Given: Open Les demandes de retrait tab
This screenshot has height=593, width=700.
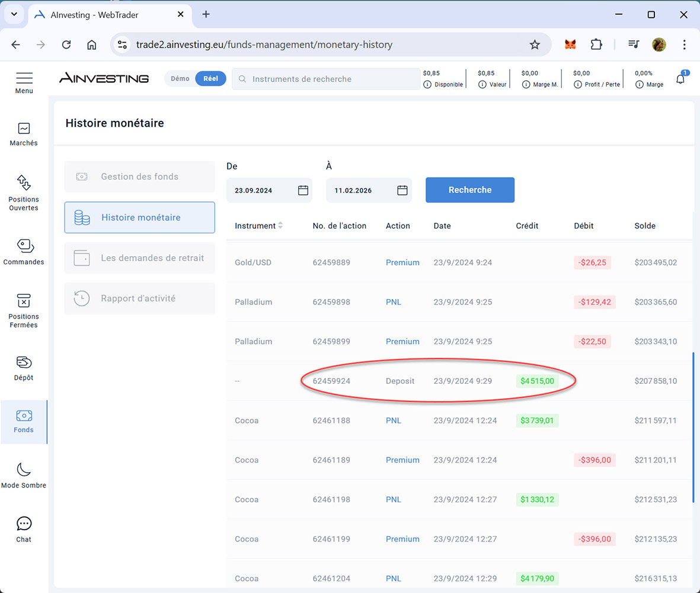Looking at the screenshot, I should click(140, 258).
